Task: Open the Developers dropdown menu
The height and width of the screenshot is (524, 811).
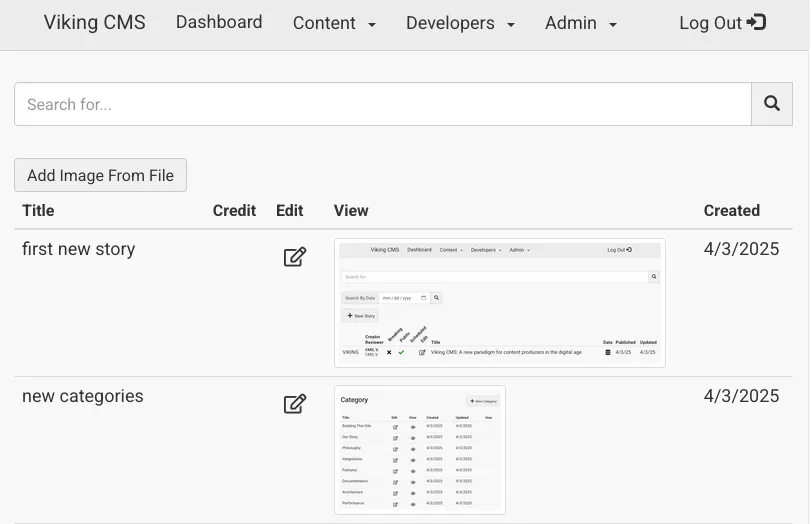Action: pos(460,23)
